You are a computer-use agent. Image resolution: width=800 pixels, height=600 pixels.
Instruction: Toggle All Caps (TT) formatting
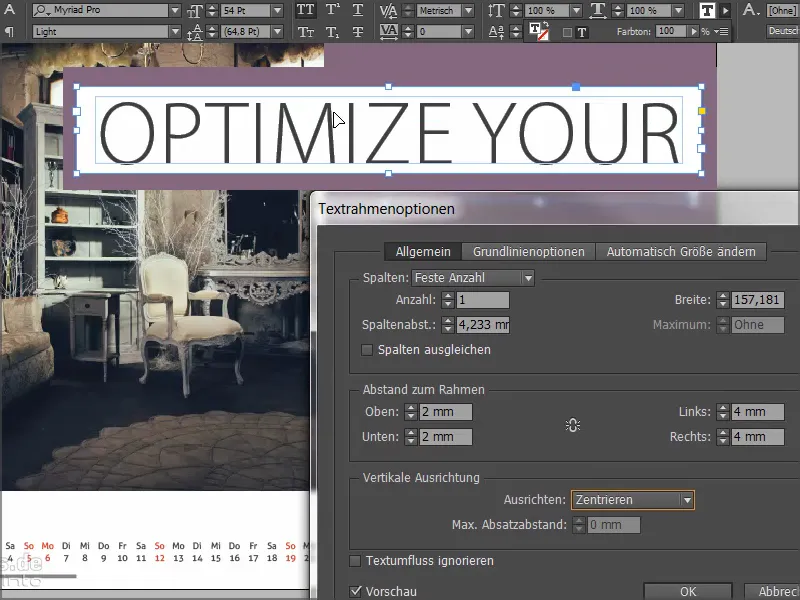point(305,10)
